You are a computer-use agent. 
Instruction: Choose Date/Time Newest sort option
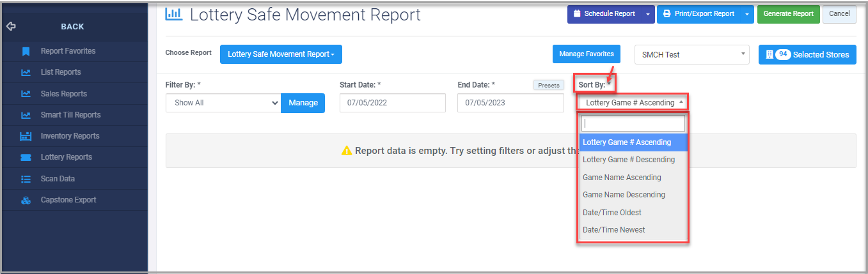click(x=613, y=230)
